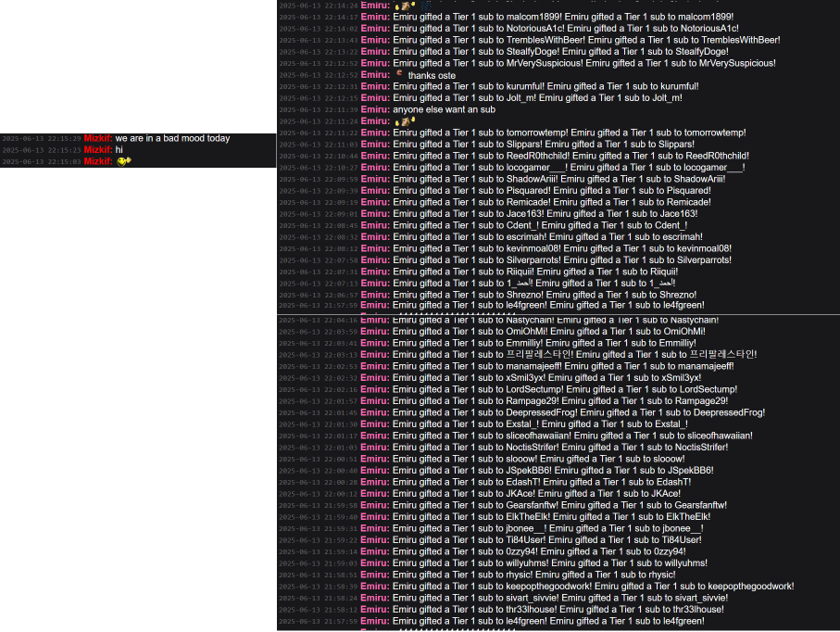
Task: Select the gifted sub message to ReedR0thchild
Action: pyautogui.click(x=571, y=156)
